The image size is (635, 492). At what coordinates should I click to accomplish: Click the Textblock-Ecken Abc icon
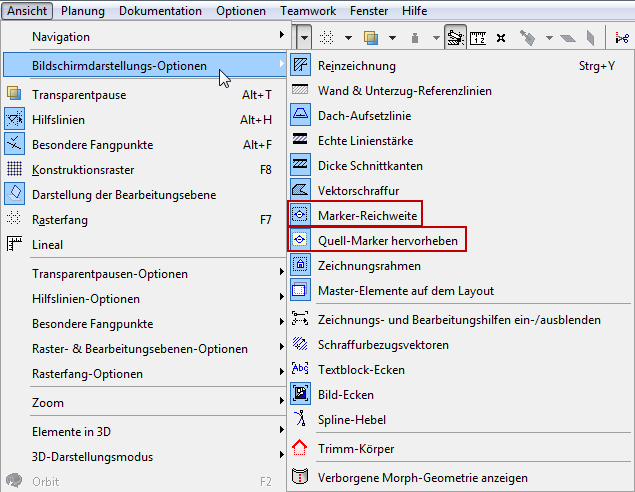pyautogui.click(x=300, y=368)
